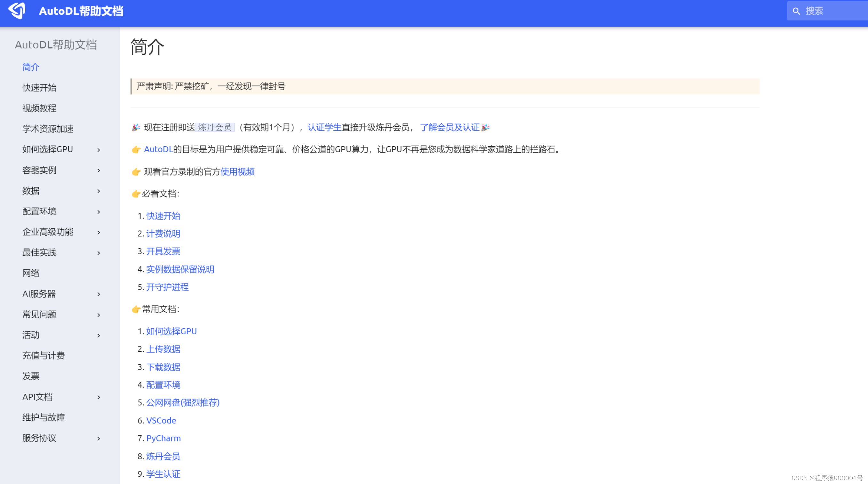
Task: Open 如何选择GPU link in 常用文档 list
Action: [171, 331]
